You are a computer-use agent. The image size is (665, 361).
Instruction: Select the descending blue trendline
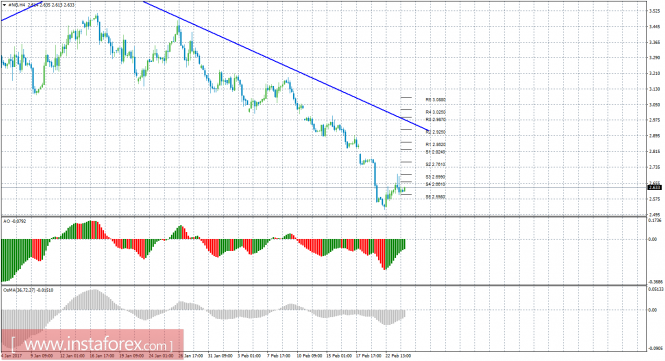286,67
